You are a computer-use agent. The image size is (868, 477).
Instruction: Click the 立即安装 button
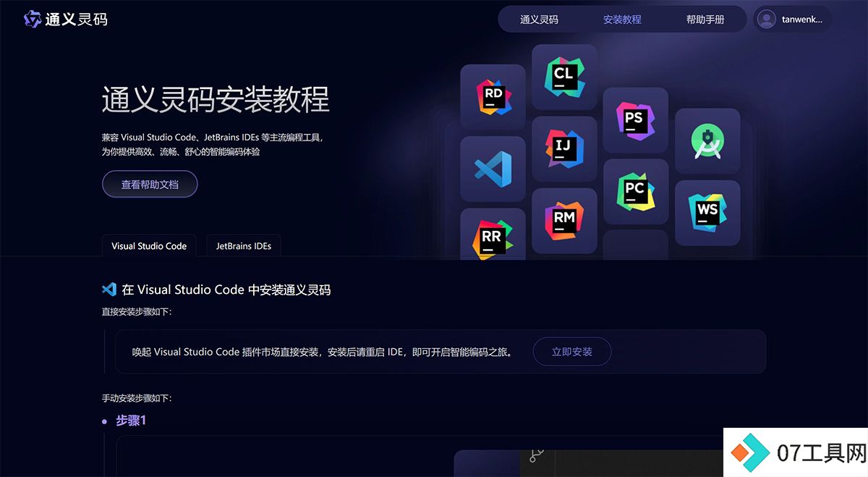[x=572, y=352]
